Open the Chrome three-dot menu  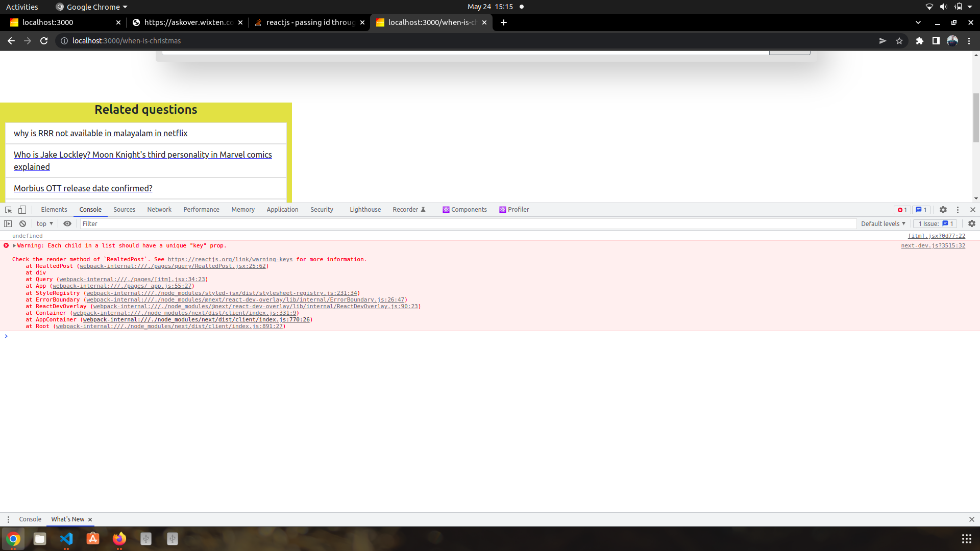969,41
